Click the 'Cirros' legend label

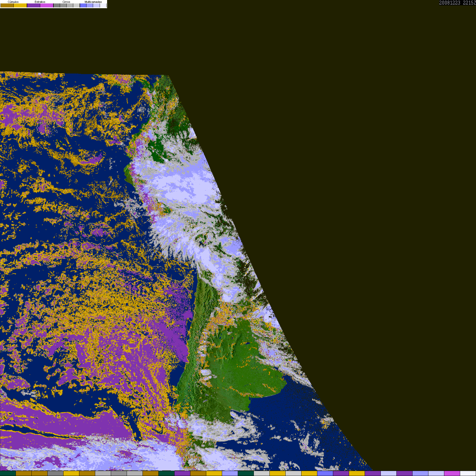(x=66, y=2)
